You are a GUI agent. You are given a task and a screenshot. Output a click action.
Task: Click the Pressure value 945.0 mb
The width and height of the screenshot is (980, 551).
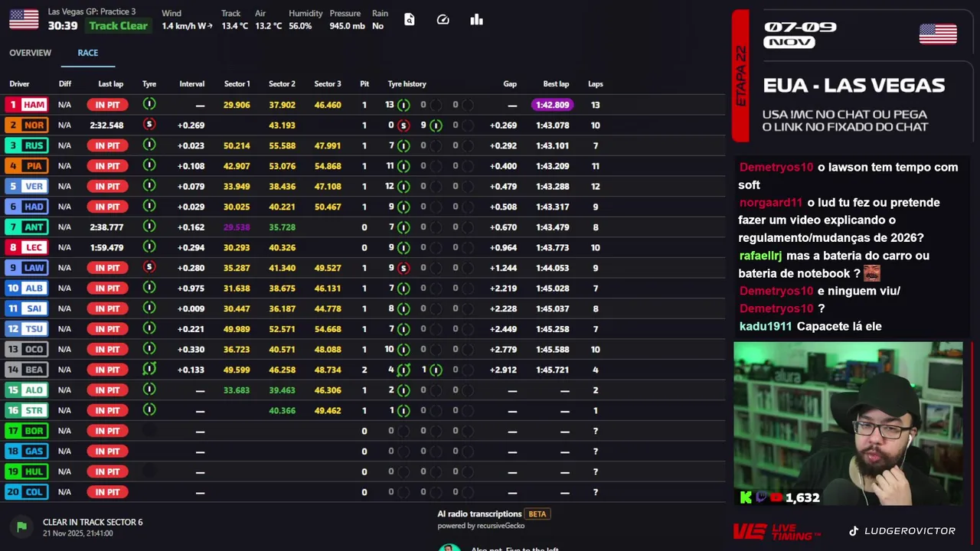[x=347, y=26]
